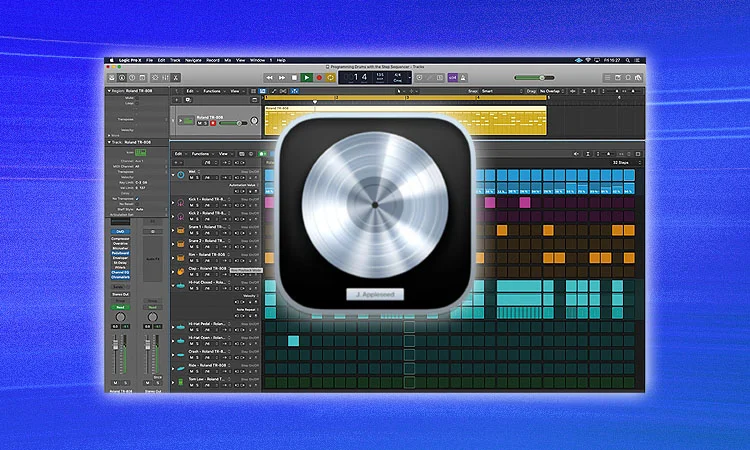Click the Kick 1 drum row icon
750x450 pixels.
(180, 201)
